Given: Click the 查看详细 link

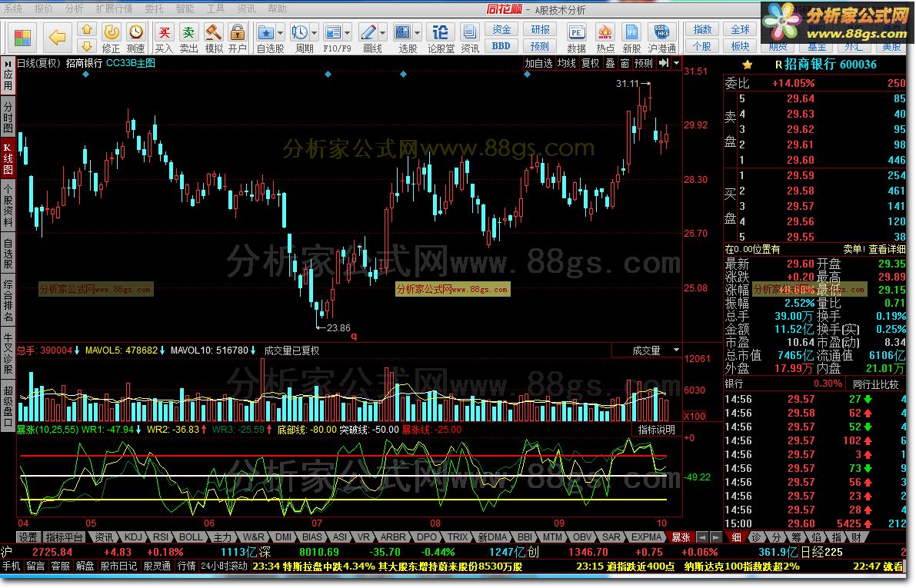Looking at the screenshot, I should point(887,249).
